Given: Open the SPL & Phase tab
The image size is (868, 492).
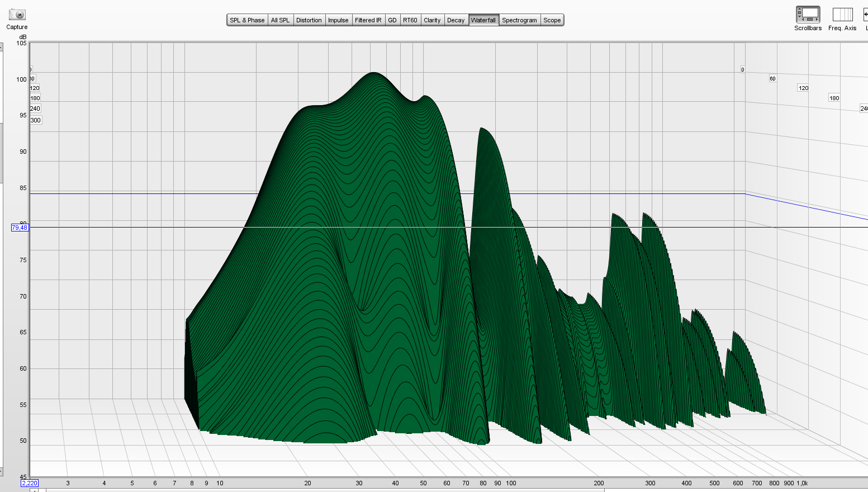Looking at the screenshot, I should [x=247, y=20].
